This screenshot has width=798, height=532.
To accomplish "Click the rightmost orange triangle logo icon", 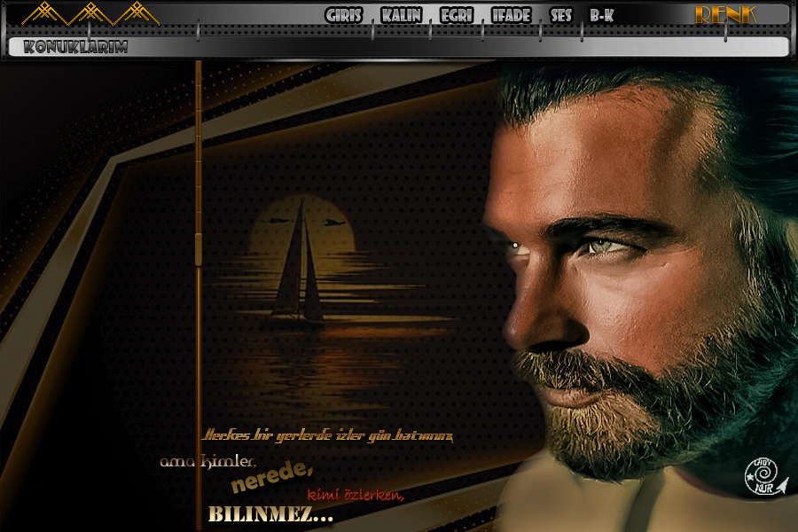I will 137,13.
